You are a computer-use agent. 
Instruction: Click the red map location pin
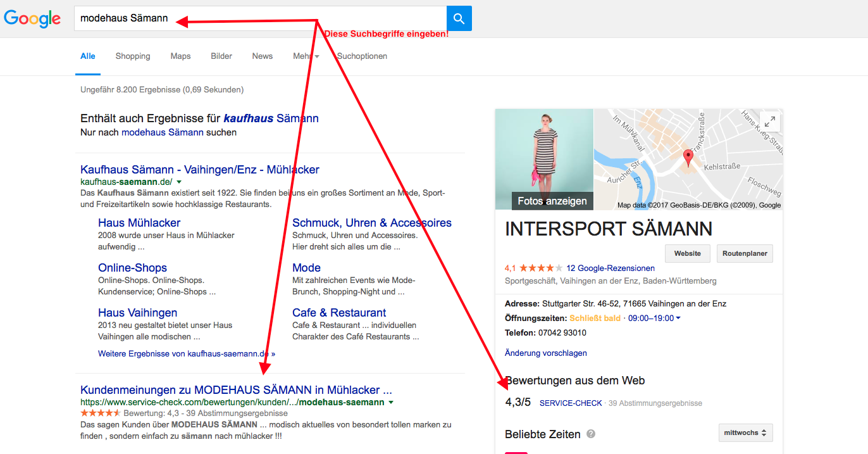pyautogui.click(x=688, y=158)
